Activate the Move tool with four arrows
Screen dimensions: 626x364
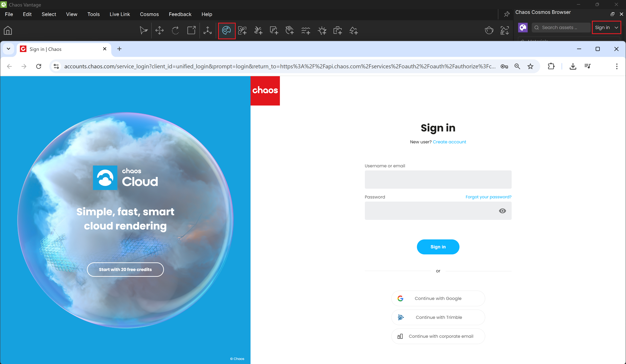point(160,30)
